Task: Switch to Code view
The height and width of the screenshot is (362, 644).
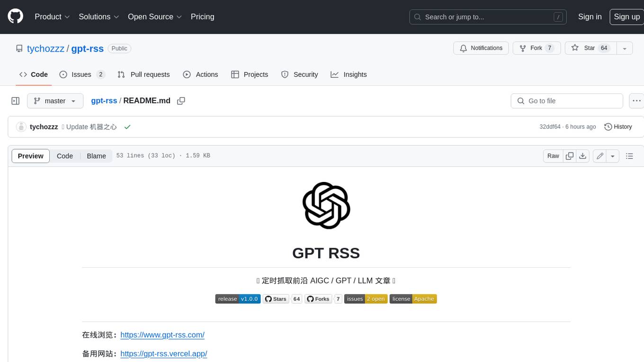Action: coord(65,156)
